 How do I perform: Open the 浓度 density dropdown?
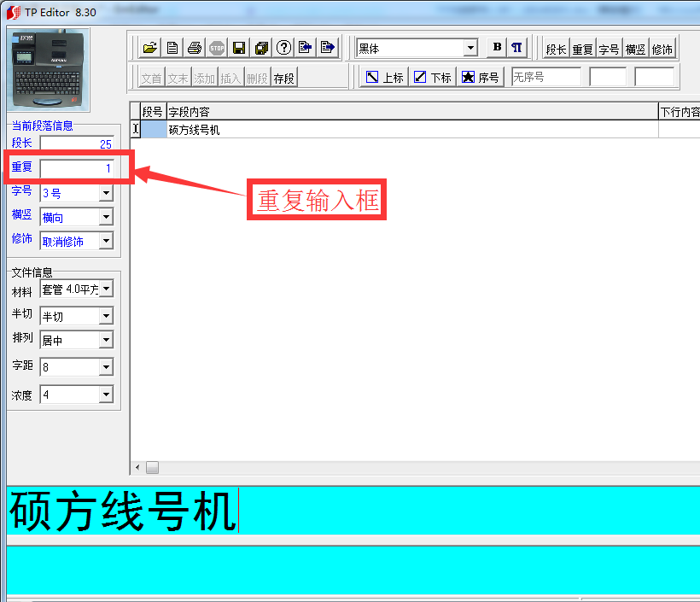[x=108, y=394]
